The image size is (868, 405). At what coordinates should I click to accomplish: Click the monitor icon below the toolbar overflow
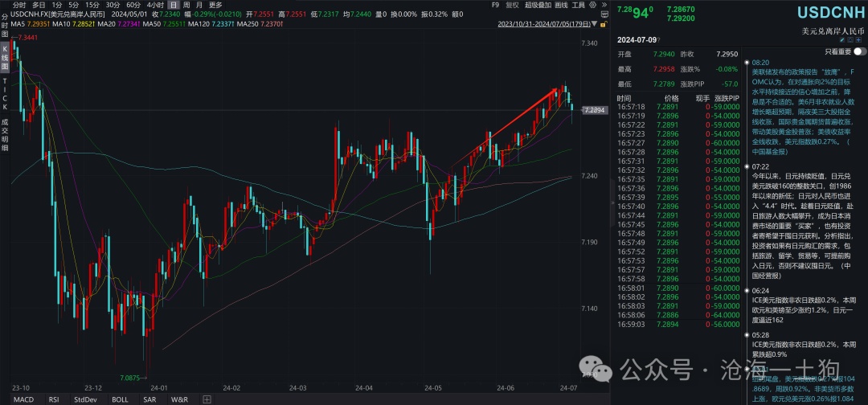tap(604, 14)
